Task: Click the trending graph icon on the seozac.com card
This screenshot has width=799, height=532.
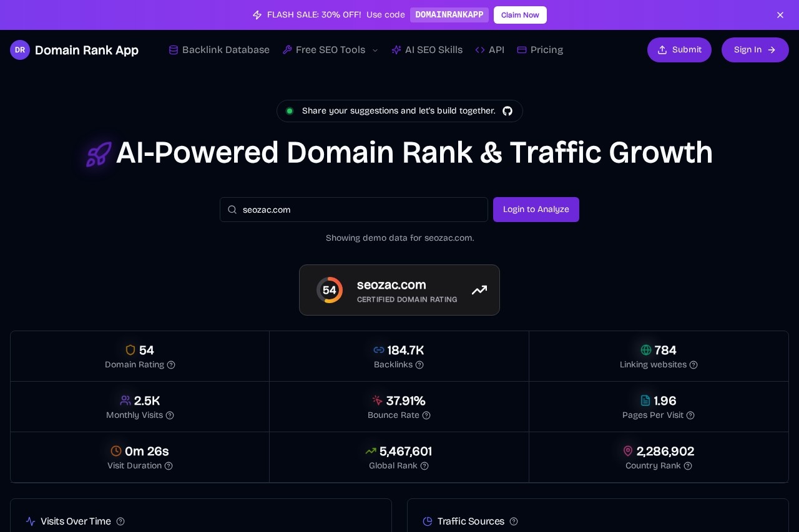Action: click(479, 290)
